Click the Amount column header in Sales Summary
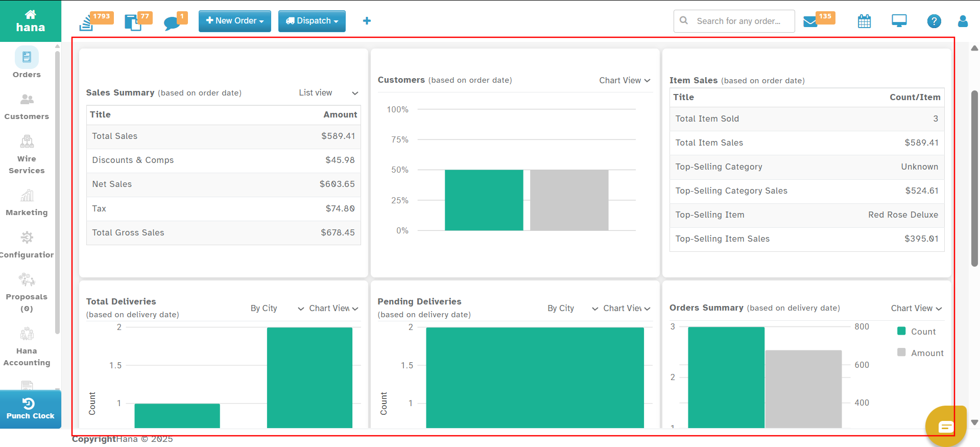 click(x=340, y=115)
